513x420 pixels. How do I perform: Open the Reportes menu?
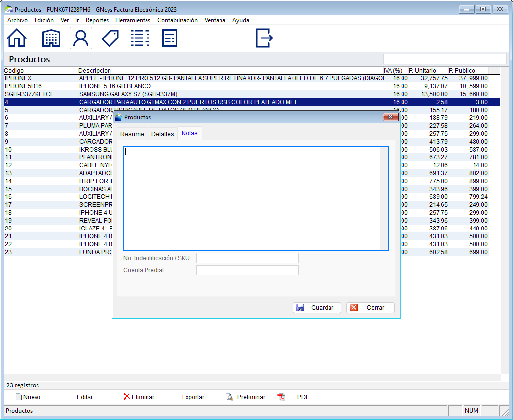[x=97, y=20]
